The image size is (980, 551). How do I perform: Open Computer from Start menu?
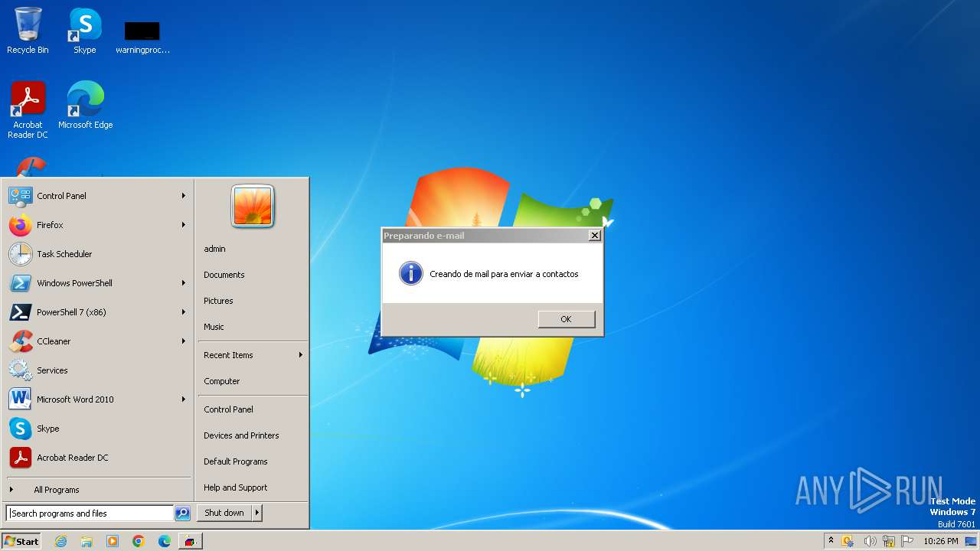click(222, 381)
